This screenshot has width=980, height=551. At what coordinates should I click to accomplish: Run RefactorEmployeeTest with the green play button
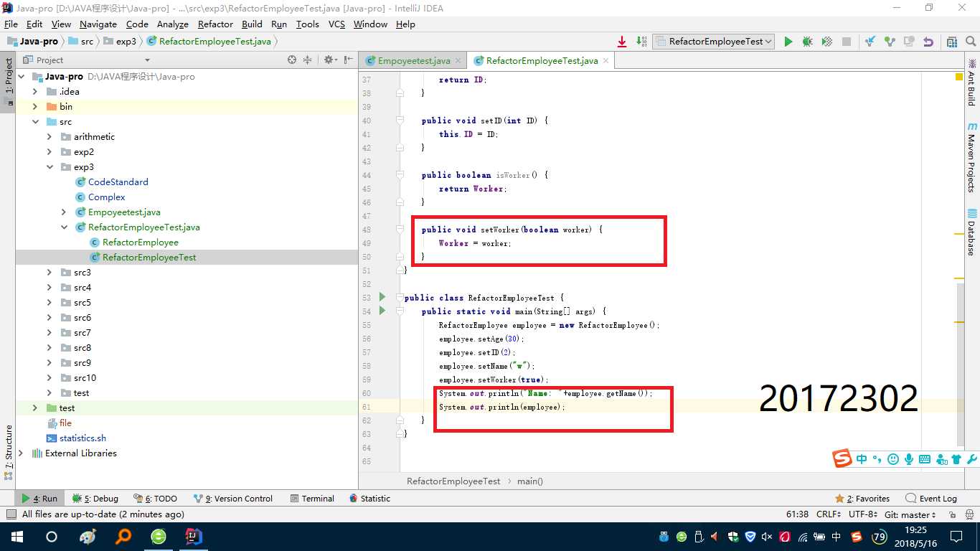tap(788, 42)
